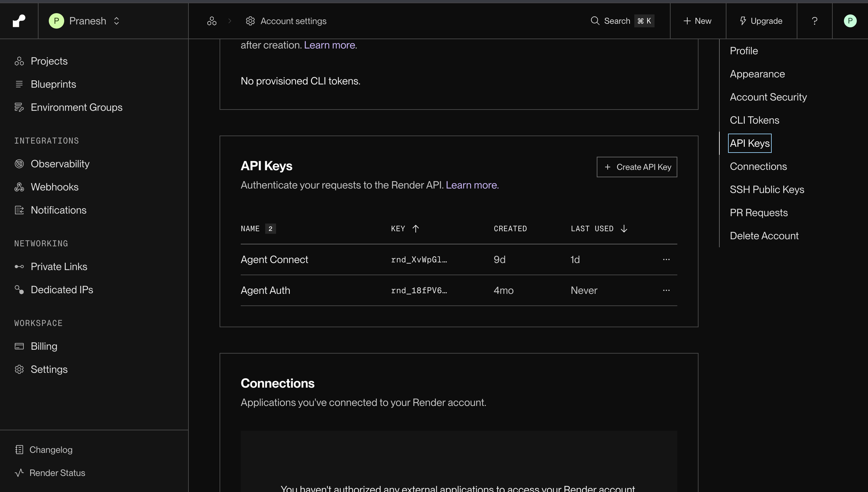Open Notifications page

click(x=51, y=210)
